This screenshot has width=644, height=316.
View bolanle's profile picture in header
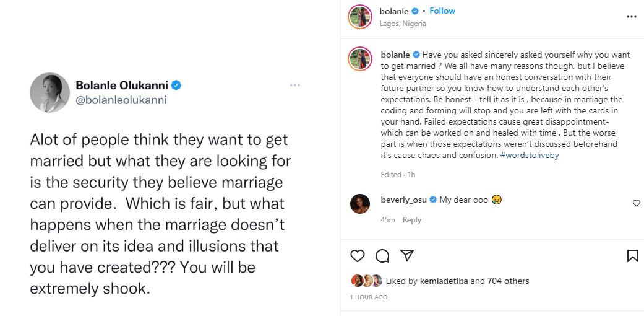360,17
